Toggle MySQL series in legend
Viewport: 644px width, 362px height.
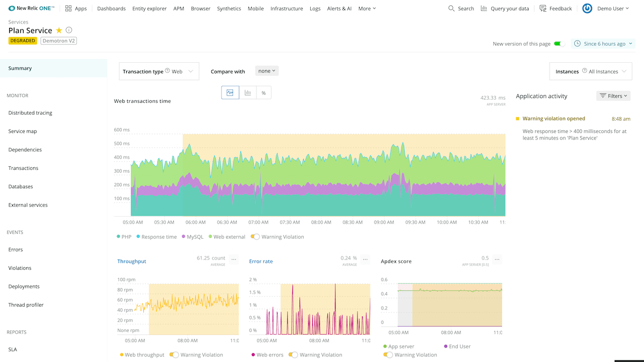click(193, 237)
